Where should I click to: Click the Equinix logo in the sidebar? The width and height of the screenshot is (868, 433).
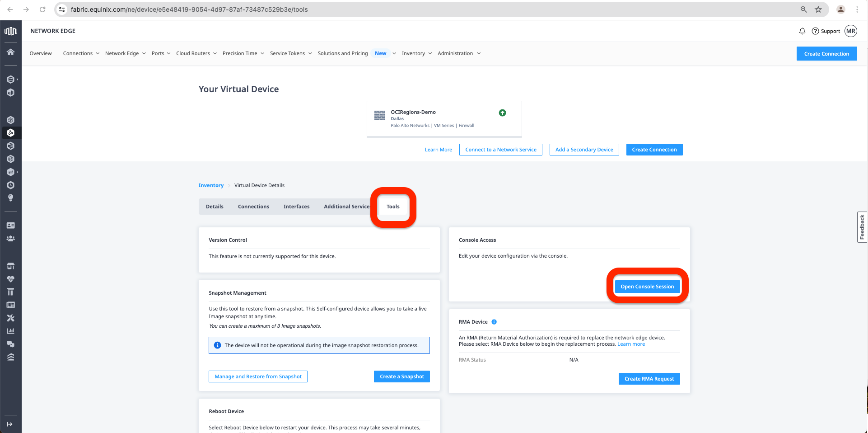pos(11,31)
